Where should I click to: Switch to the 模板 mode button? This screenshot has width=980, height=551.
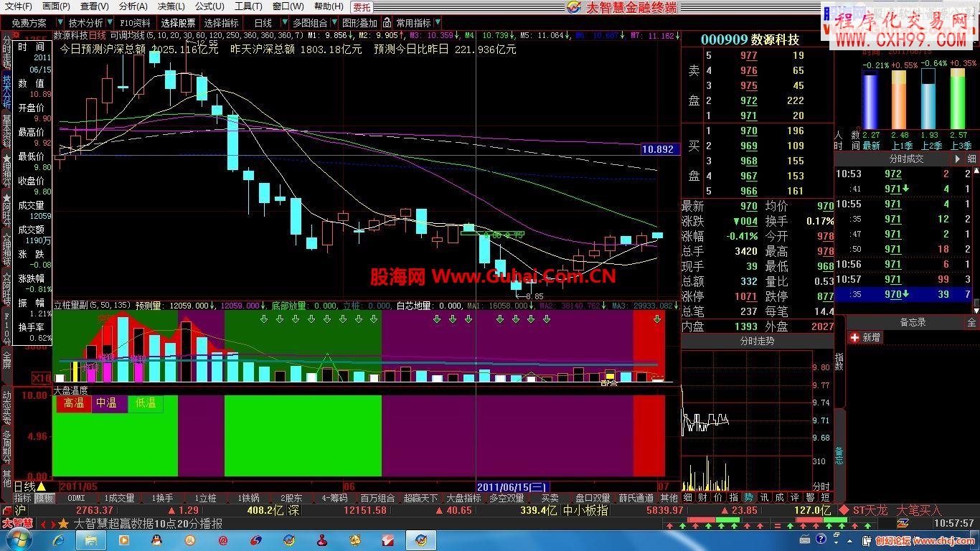[44, 498]
